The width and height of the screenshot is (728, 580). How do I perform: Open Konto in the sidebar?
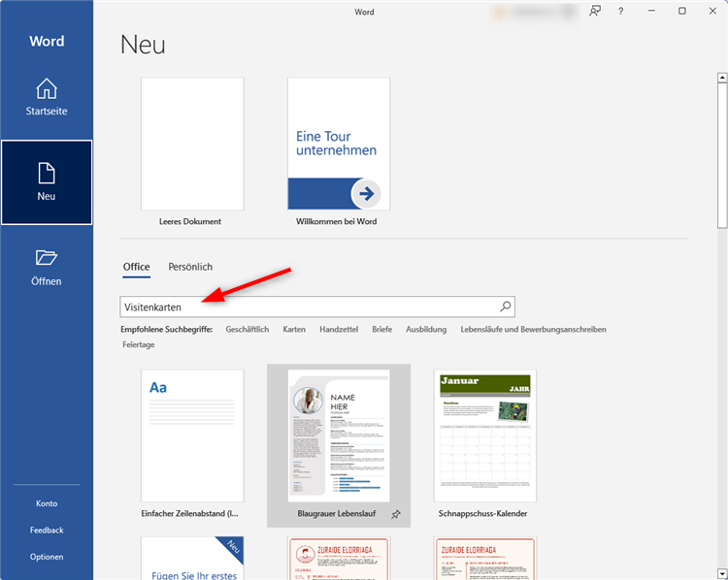pyautogui.click(x=47, y=503)
